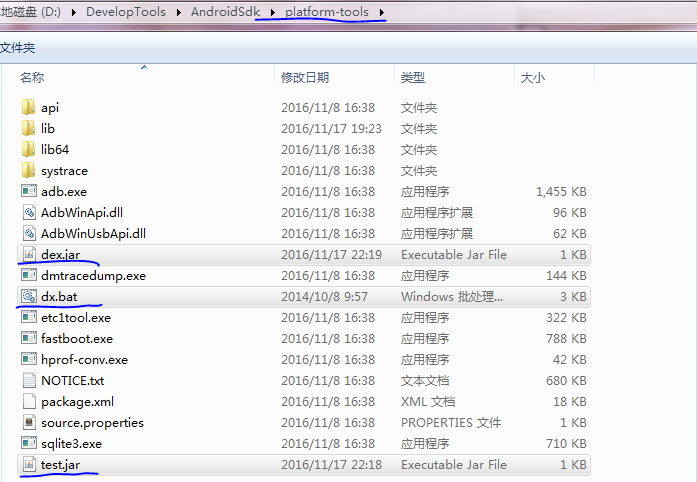The width and height of the screenshot is (697, 482).
Task: Select the file name dex.jar
Action: coord(60,254)
